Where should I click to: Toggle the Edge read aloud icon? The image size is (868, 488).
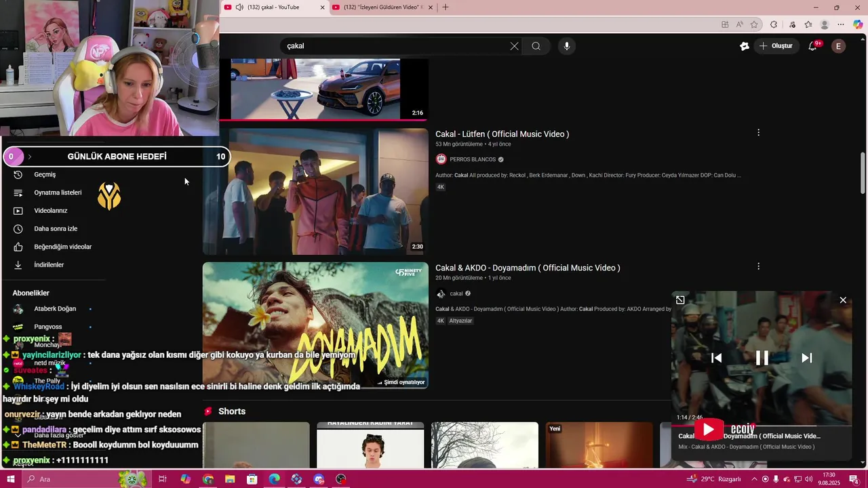(741, 24)
